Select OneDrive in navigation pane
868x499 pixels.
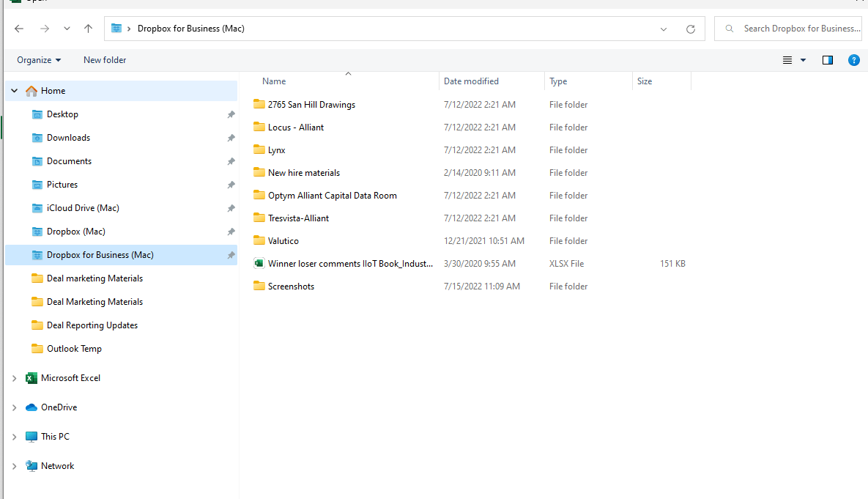(x=59, y=407)
